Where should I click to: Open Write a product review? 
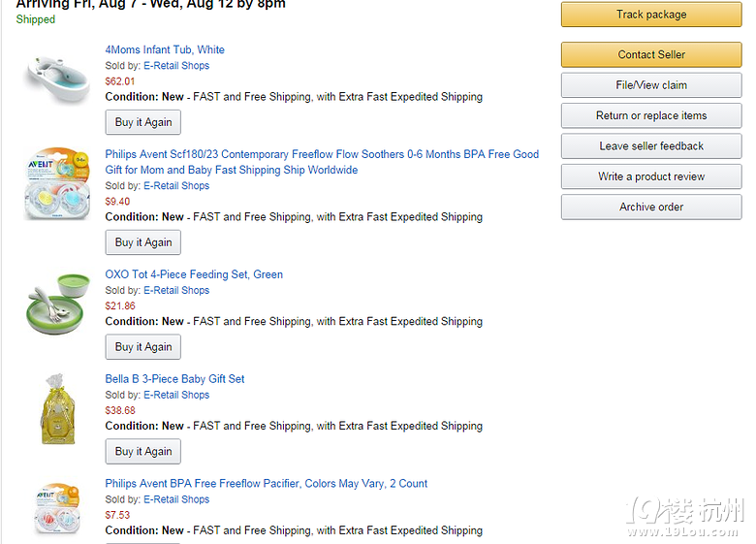click(x=651, y=176)
